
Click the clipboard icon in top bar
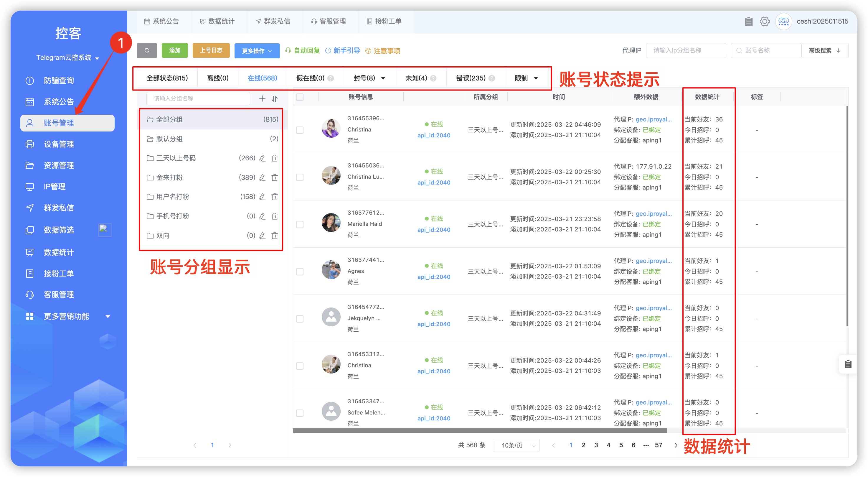click(x=748, y=22)
